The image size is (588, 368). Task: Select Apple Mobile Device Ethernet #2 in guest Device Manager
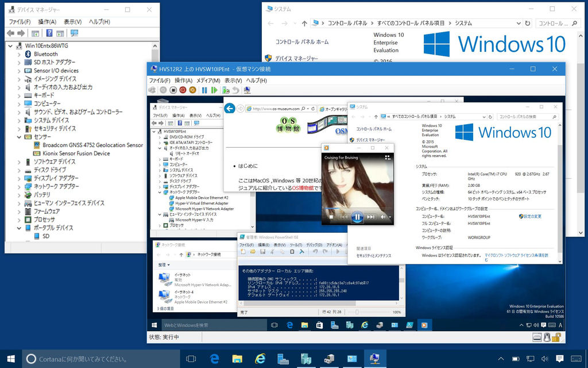(202, 198)
